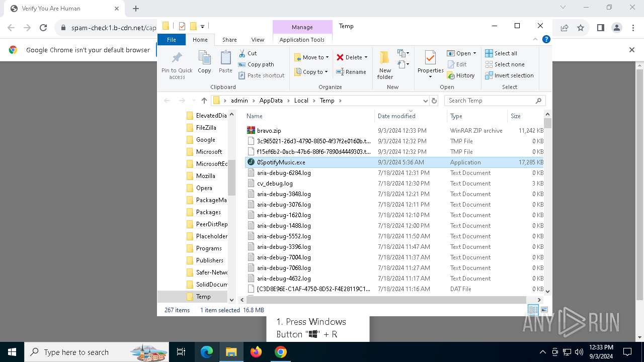Screen dimensions: 644x362
Task: Expand the Open dropdown arrow
Action: [474, 53]
